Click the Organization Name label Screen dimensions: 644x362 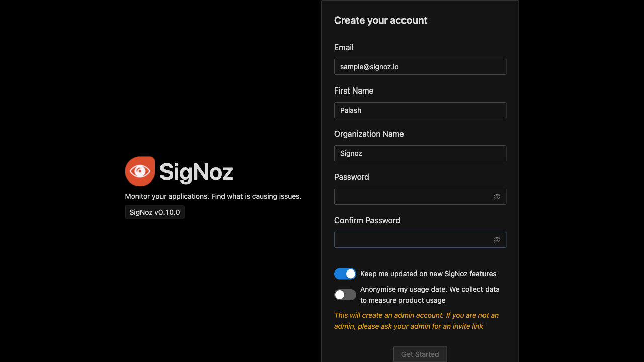369,134
